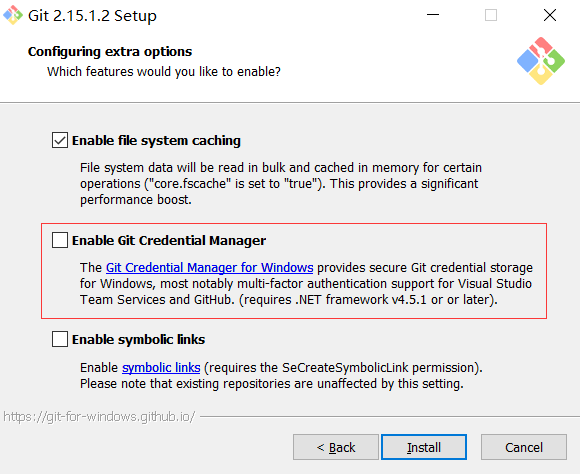
Task: Click the disabled maximize window button
Action: coord(491,15)
